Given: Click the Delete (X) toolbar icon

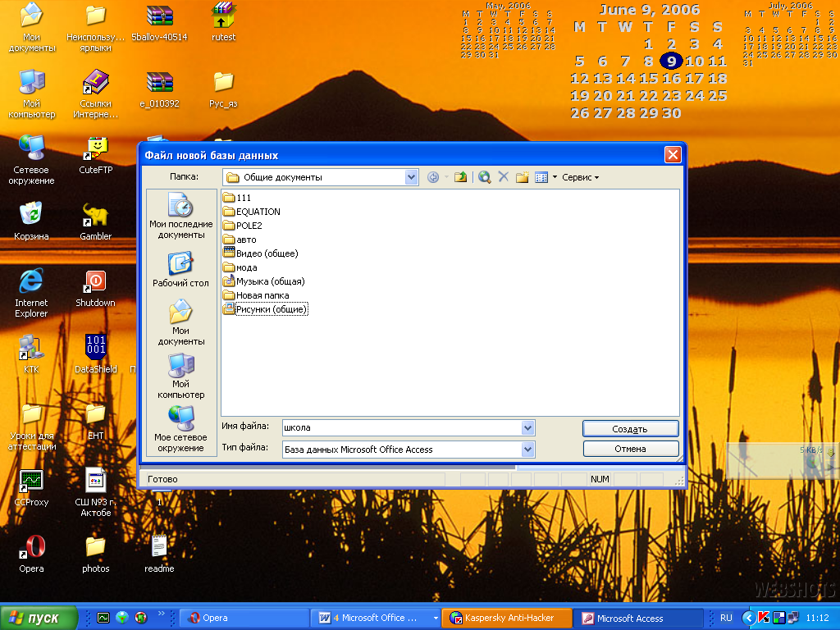Looking at the screenshot, I should pyautogui.click(x=503, y=177).
